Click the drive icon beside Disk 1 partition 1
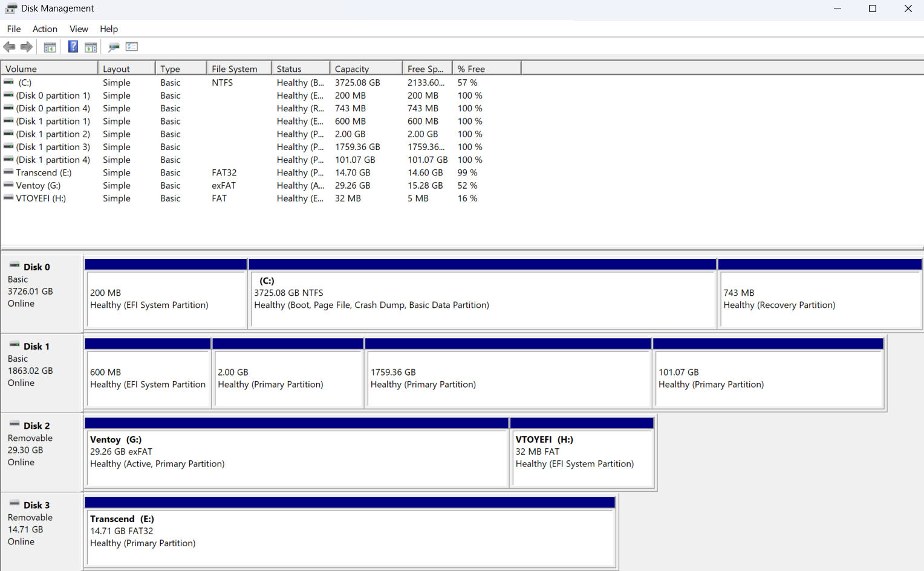This screenshot has height=571, width=924. click(x=8, y=120)
